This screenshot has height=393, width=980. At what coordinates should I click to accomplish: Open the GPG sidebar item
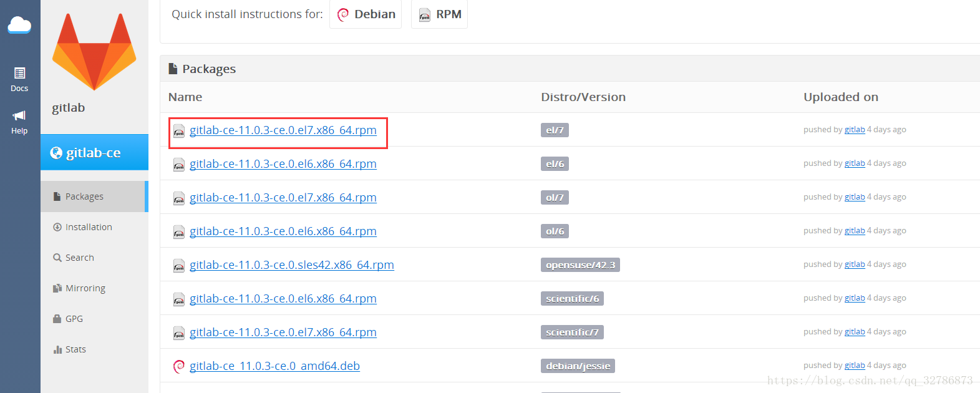pyautogui.click(x=68, y=319)
